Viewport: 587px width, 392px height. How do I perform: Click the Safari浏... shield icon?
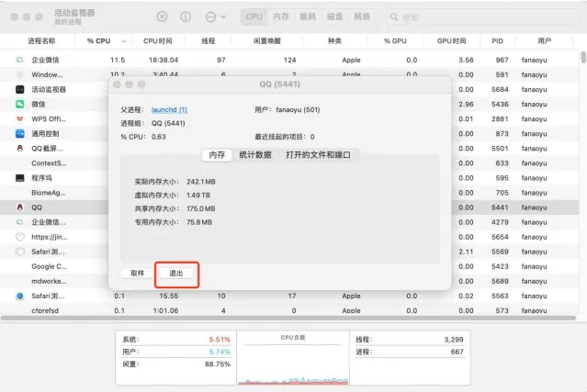coord(20,252)
